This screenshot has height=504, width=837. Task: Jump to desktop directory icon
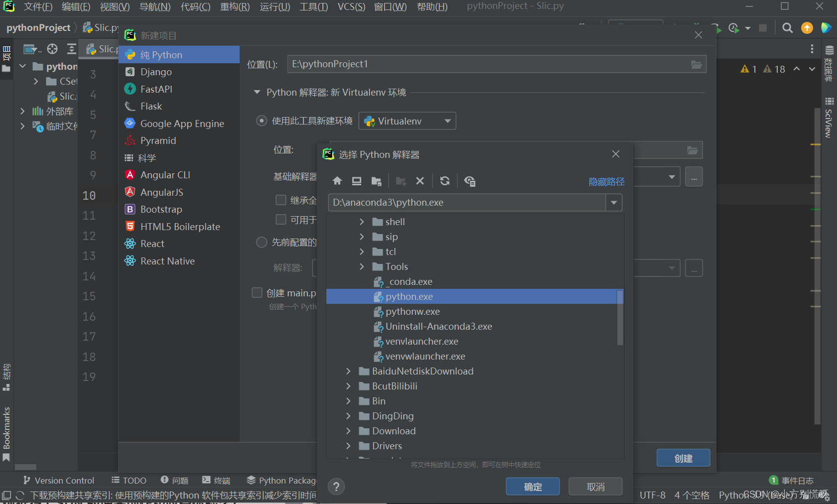pyautogui.click(x=357, y=181)
